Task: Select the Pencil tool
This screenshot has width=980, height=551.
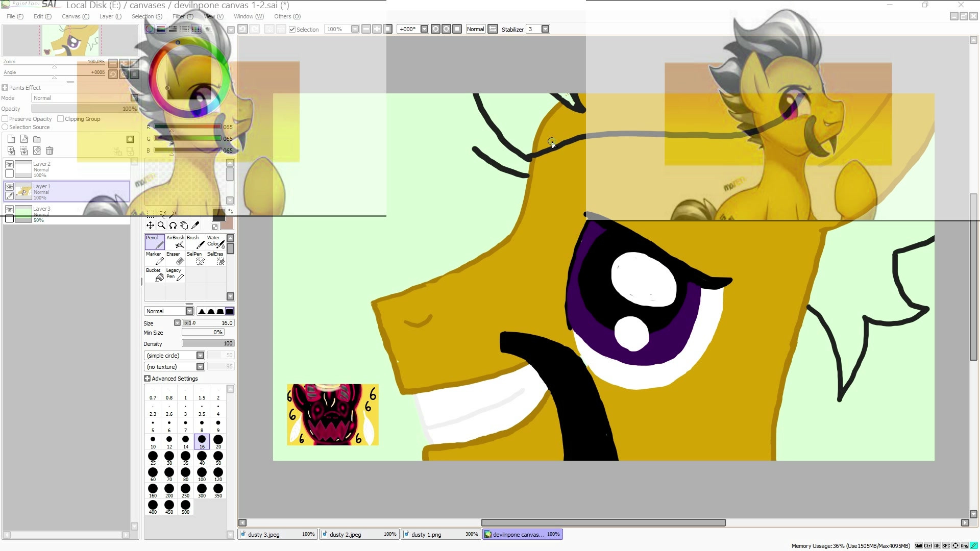Action: [x=155, y=242]
